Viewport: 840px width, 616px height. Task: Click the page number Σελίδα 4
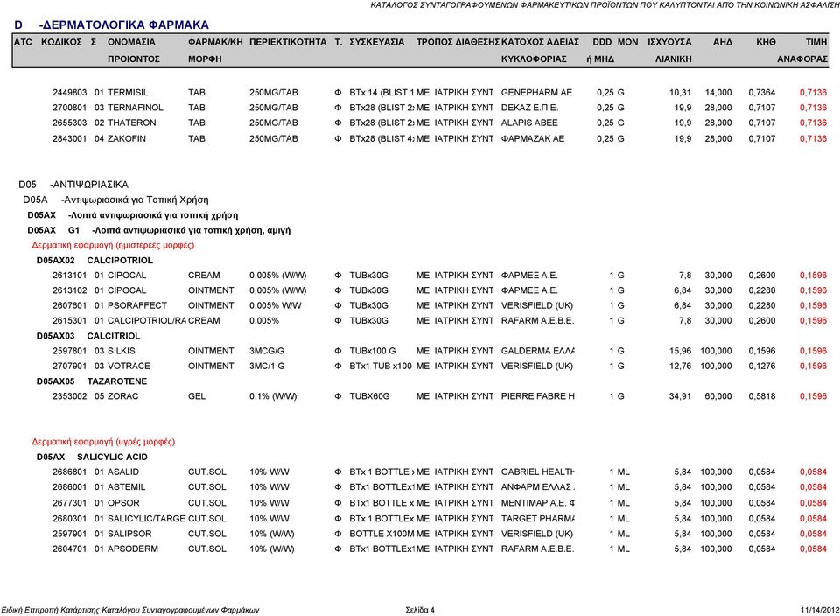click(x=420, y=610)
